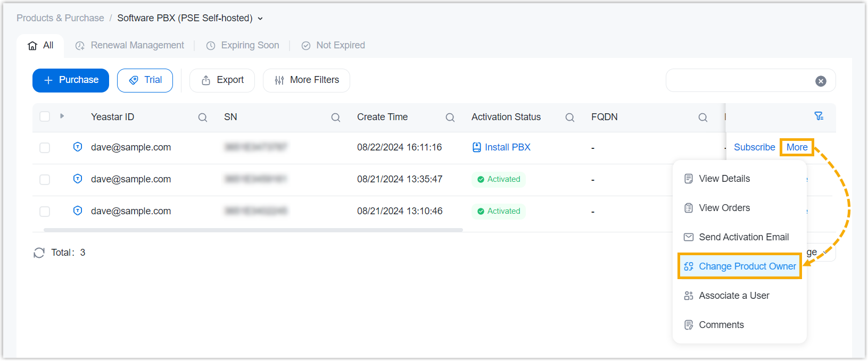Choose Change Product Owner from menu
Viewport: 868px width, 361px height.
tap(747, 266)
